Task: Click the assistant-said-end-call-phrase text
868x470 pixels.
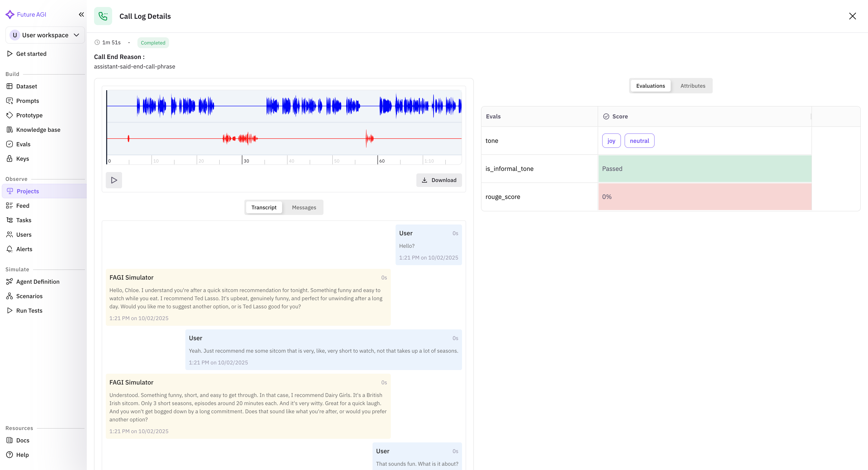Action: (134, 66)
